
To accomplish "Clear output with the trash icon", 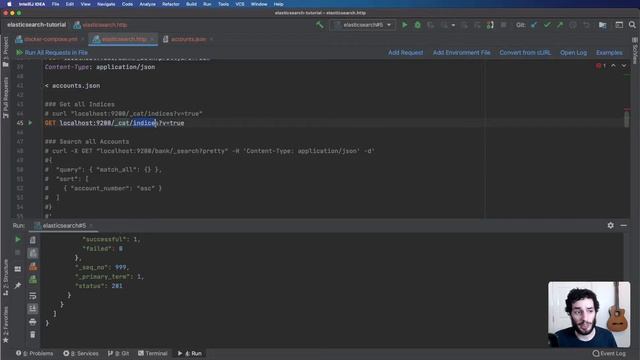I will click(33, 335).
